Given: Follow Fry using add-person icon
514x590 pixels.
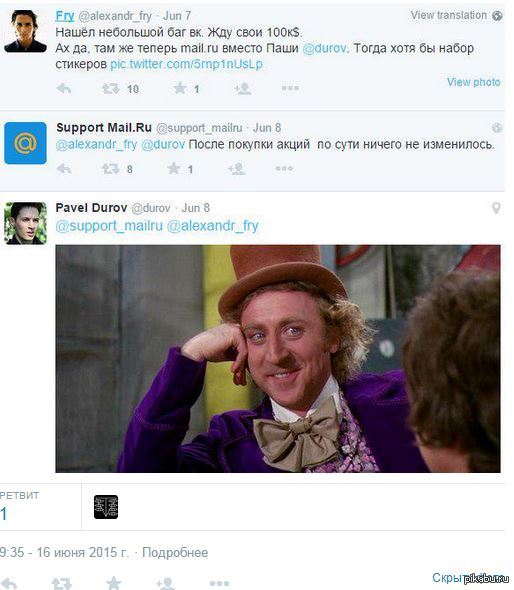Looking at the screenshot, I should click(x=243, y=89).
